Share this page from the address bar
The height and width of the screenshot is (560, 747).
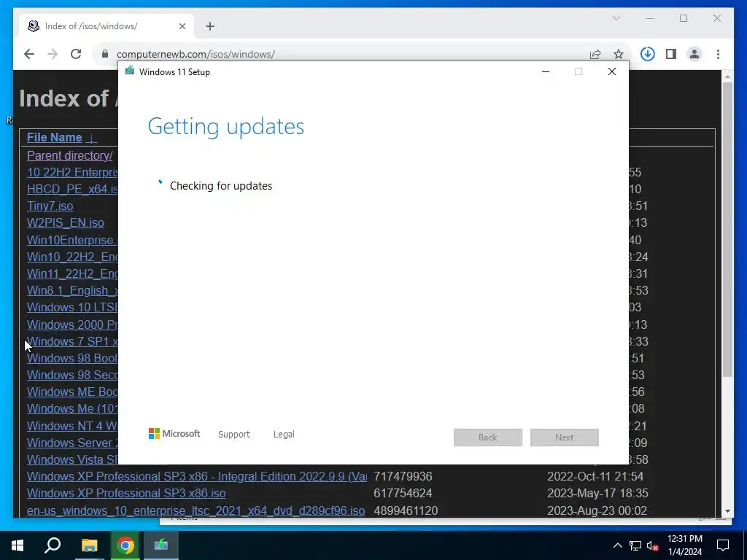point(595,54)
